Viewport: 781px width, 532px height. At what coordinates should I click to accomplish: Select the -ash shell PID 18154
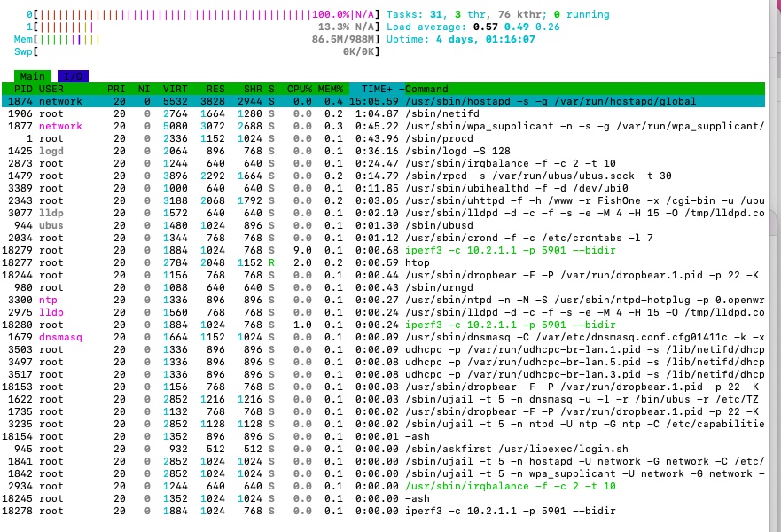pyautogui.click(x=383, y=436)
